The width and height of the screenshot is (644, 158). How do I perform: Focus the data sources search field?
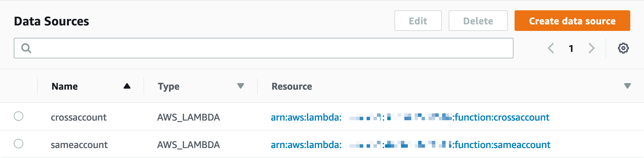[271, 48]
